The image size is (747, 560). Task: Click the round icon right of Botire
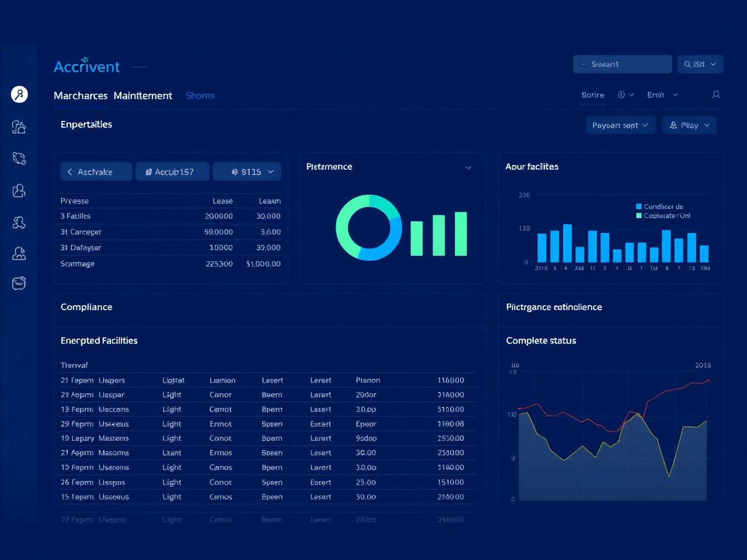[x=621, y=94]
